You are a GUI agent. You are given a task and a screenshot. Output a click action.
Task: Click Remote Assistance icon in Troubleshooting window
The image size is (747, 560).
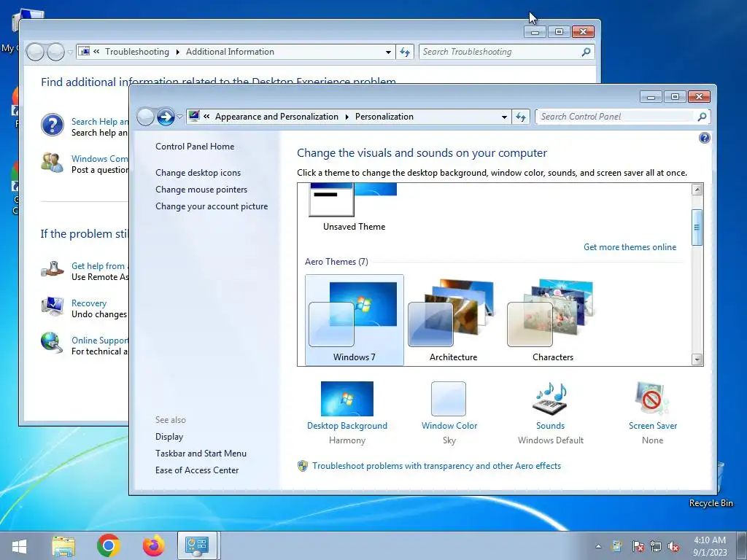point(53,269)
